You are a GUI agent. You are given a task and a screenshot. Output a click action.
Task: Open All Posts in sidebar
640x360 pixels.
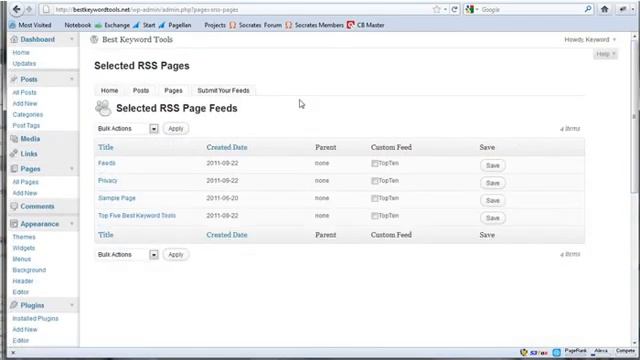(x=24, y=93)
